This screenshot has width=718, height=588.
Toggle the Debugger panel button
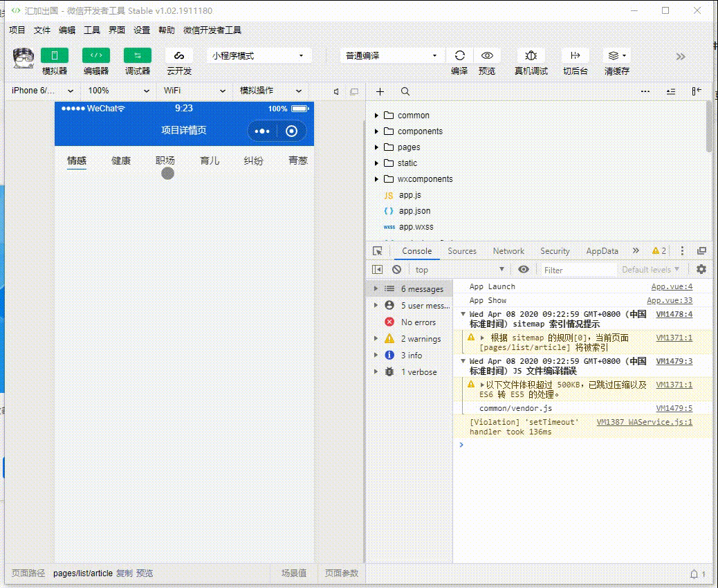(x=138, y=56)
